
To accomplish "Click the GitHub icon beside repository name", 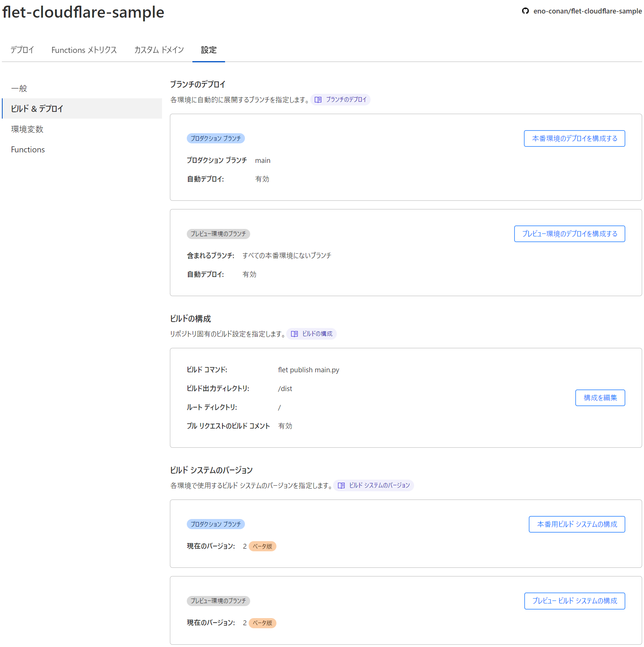I will 525,11.
